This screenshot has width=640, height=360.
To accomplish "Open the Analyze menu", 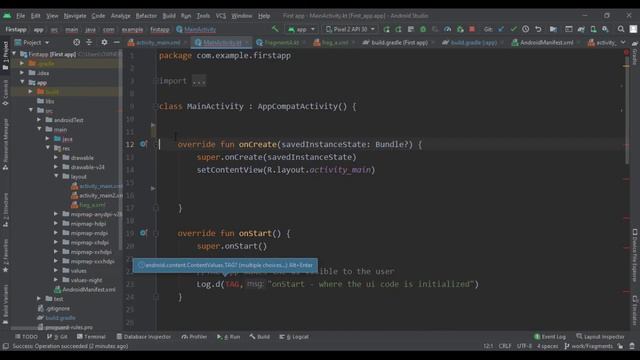I will (120, 16).
